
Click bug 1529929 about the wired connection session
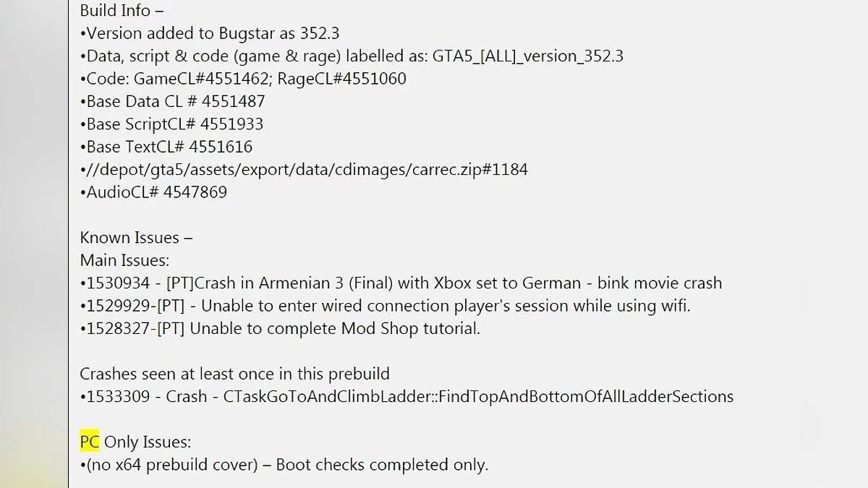(x=386, y=306)
